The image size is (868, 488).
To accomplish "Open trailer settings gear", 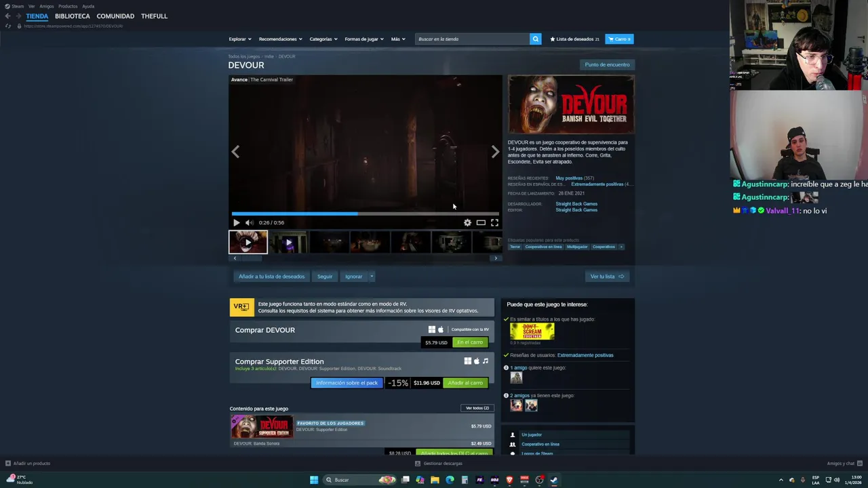I will (x=467, y=222).
